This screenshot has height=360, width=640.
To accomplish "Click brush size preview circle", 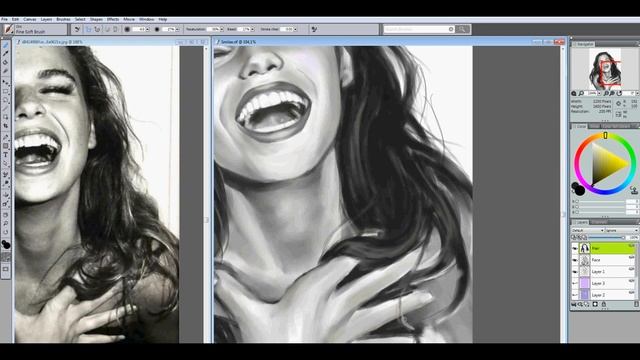I will 127,29.
